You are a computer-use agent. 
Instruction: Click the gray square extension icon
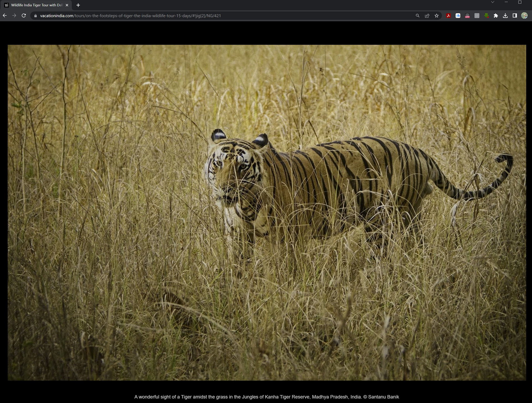(x=477, y=16)
